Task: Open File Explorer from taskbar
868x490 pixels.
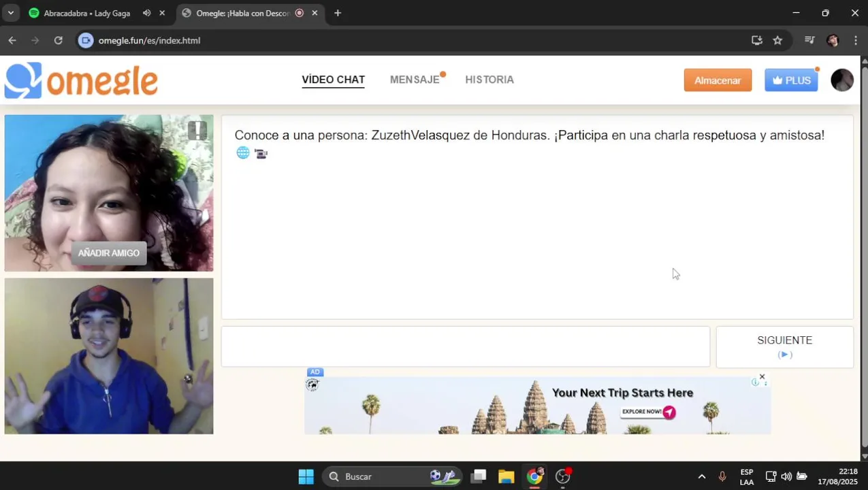Action: (506, 476)
